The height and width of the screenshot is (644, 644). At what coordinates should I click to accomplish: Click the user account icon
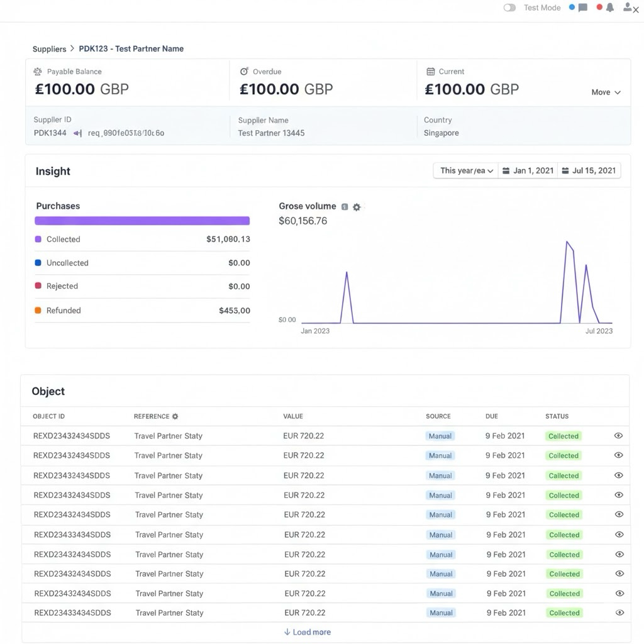[628, 8]
